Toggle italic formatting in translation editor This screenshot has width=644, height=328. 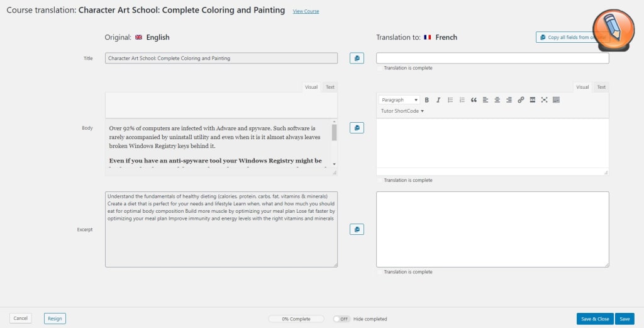click(x=438, y=100)
